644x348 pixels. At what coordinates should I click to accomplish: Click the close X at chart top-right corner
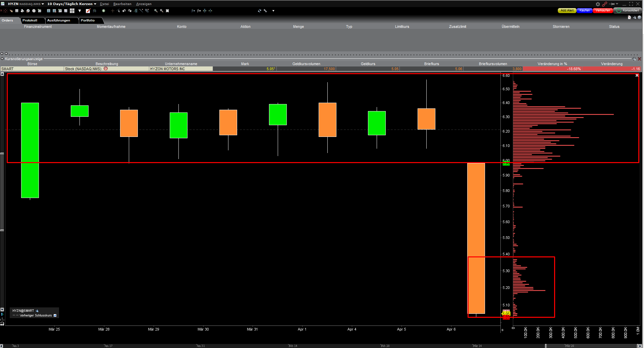click(x=637, y=76)
